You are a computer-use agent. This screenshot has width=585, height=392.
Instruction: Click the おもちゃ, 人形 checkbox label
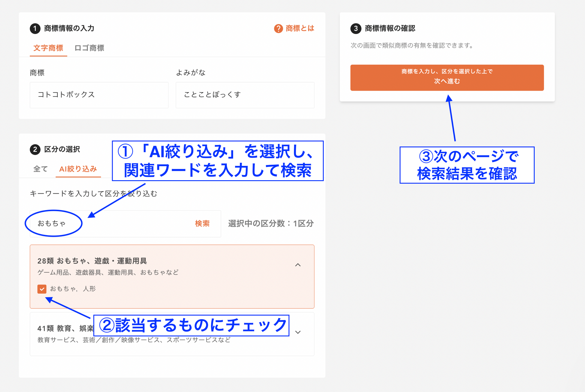(x=73, y=289)
